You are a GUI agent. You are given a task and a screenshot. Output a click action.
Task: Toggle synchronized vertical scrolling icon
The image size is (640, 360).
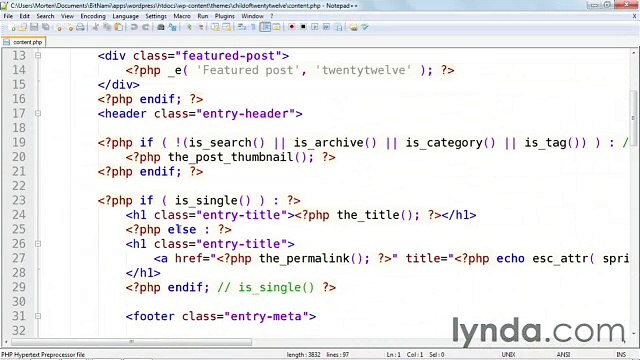pyautogui.click(x=215, y=27)
